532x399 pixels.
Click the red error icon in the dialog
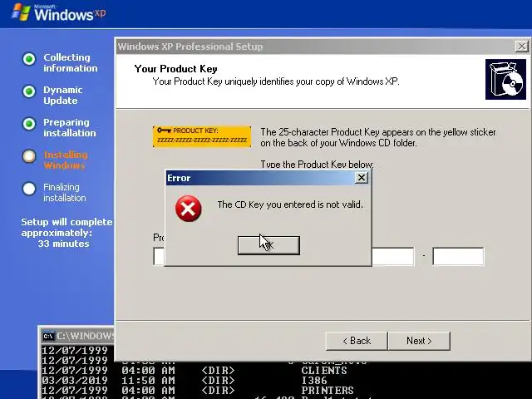coord(189,209)
